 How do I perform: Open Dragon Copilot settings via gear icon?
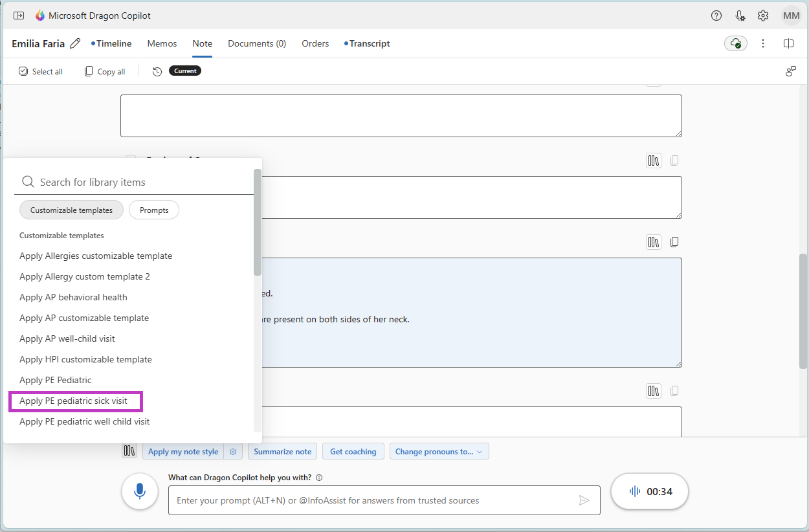(x=762, y=16)
